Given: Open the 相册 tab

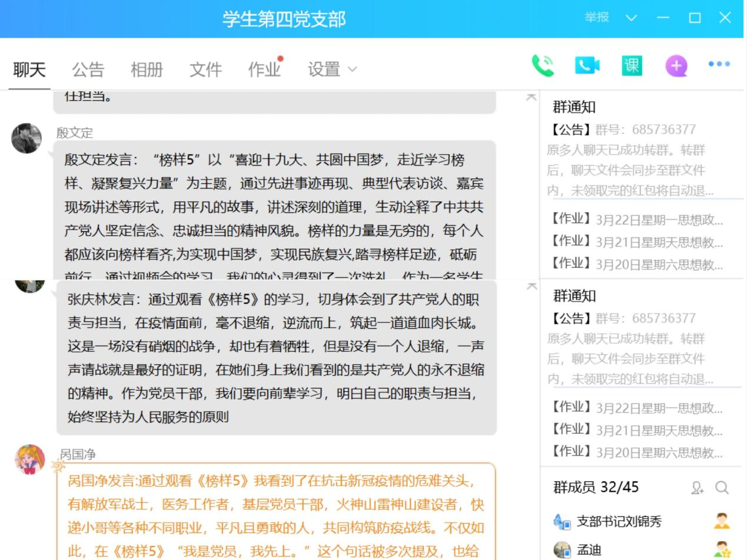Looking at the screenshot, I should click(x=147, y=69).
